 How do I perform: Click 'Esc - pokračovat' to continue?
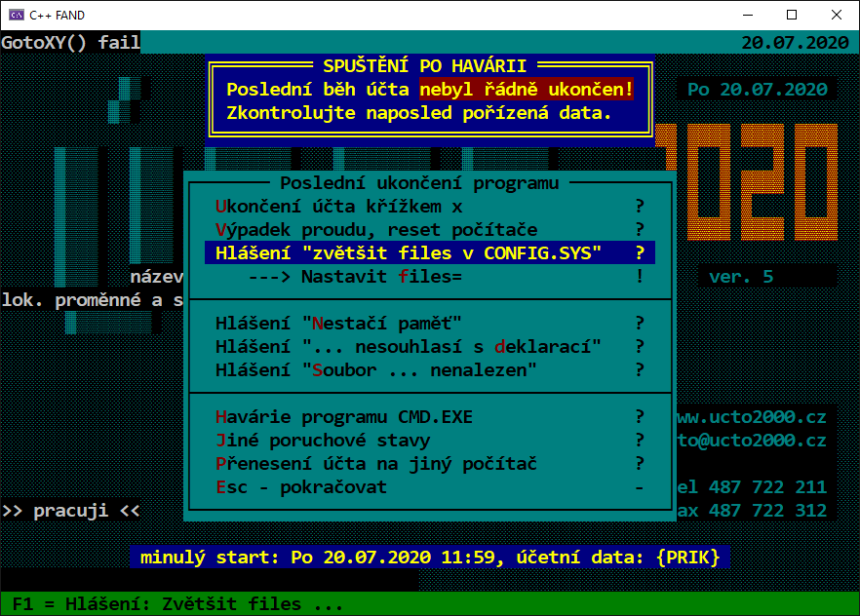[x=300, y=487]
